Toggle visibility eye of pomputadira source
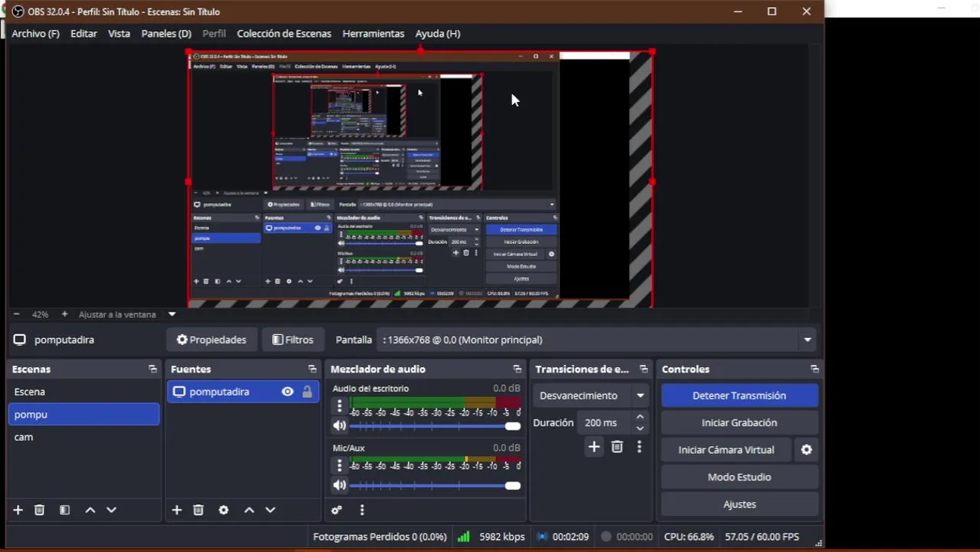 coord(288,392)
